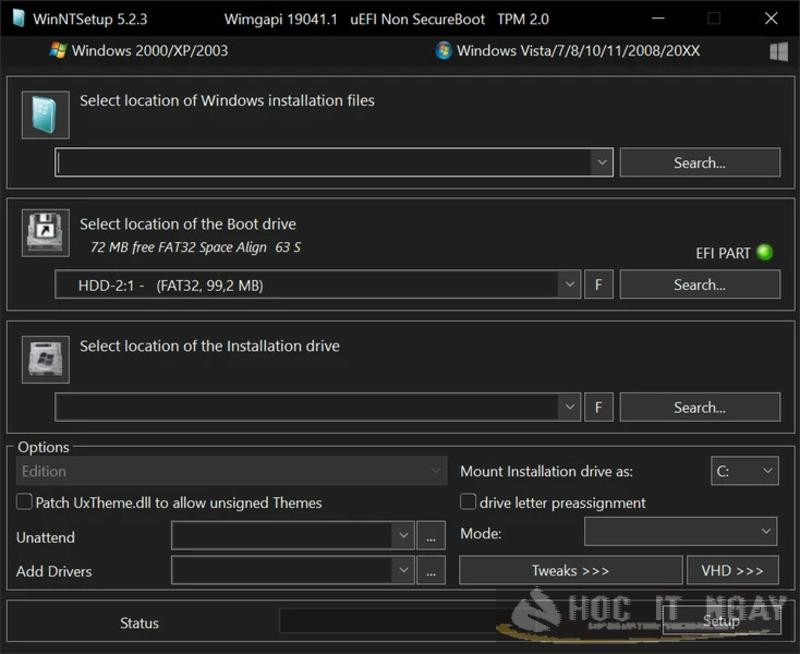This screenshot has width=800, height=654.
Task: Click the 'Mount Installation drive as:' label
Action: [x=546, y=471]
